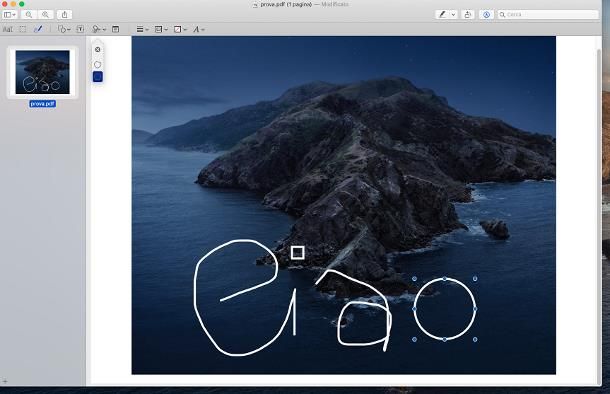Open the Share menu
610x394 pixels.
(x=65, y=14)
